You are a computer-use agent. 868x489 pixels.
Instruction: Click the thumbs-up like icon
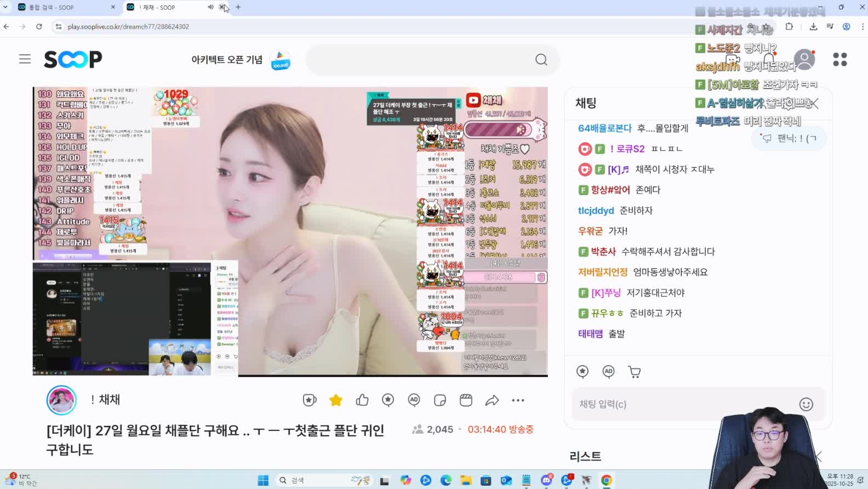(x=362, y=401)
